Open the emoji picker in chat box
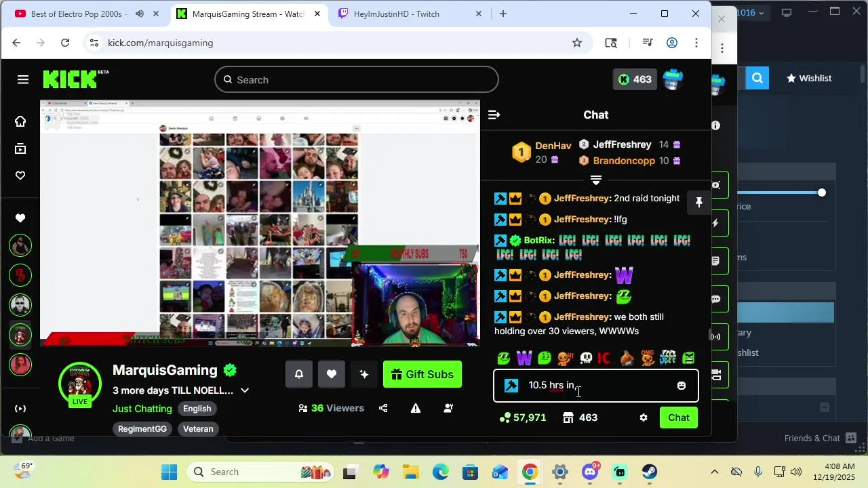The height and width of the screenshot is (488, 868). (x=682, y=386)
